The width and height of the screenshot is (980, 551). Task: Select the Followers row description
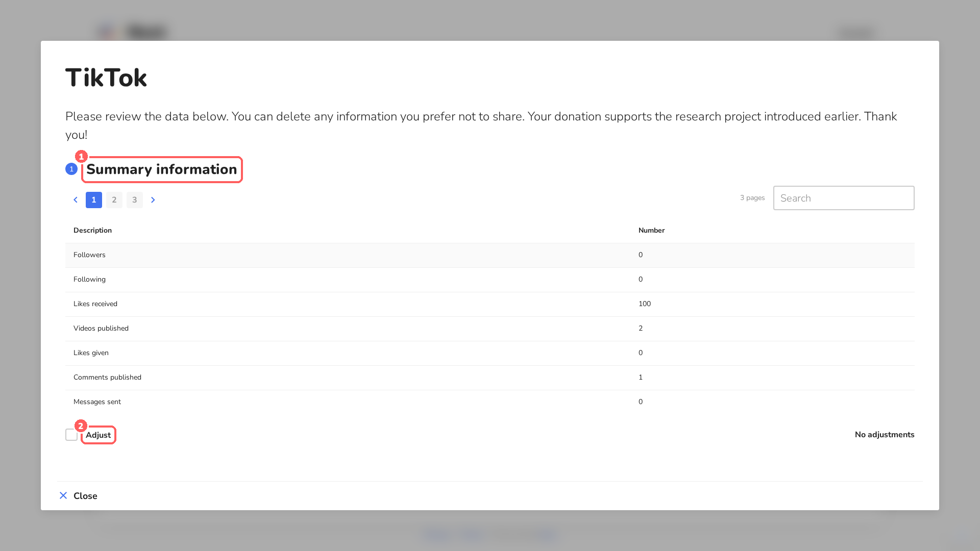[x=89, y=255]
